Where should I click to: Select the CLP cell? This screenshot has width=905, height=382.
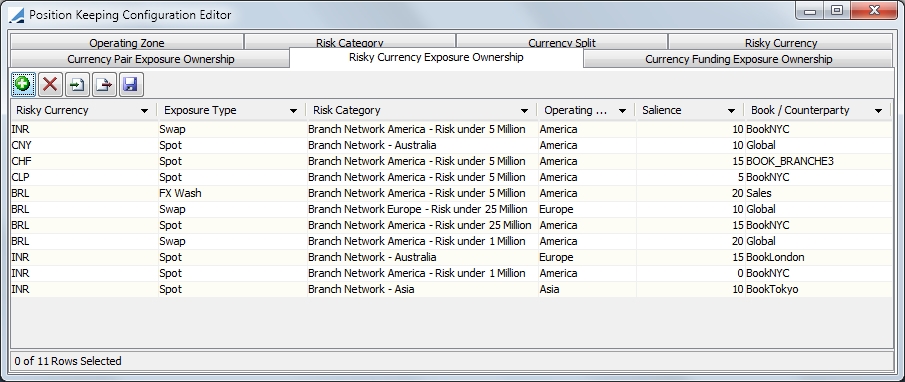(x=83, y=177)
